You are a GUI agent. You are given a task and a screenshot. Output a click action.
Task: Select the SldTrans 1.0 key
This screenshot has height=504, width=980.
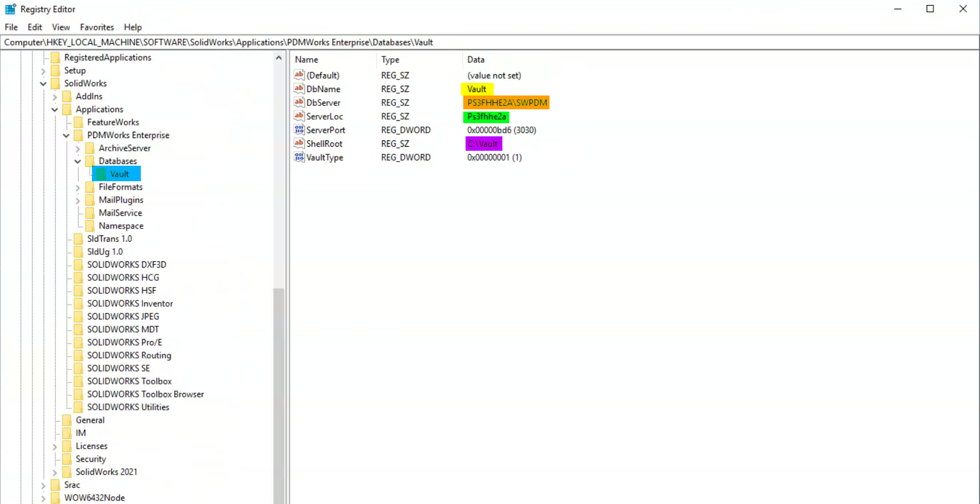pyautogui.click(x=109, y=239)
